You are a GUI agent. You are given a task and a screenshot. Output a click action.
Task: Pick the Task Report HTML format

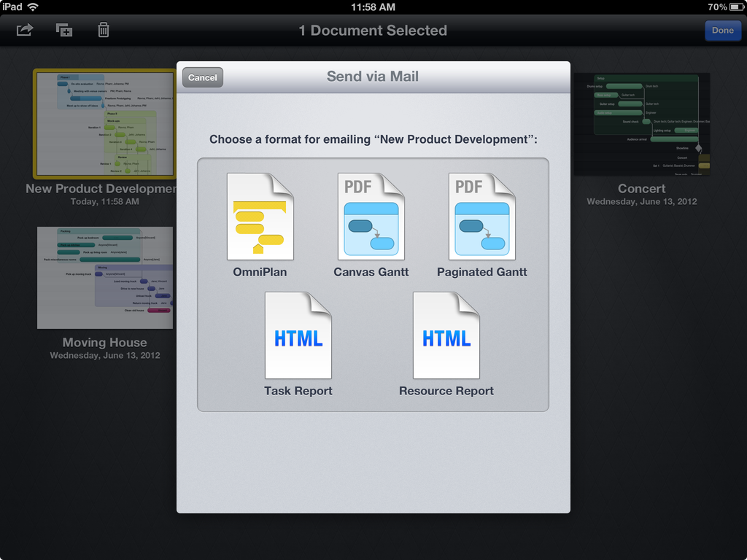point(298,335)
